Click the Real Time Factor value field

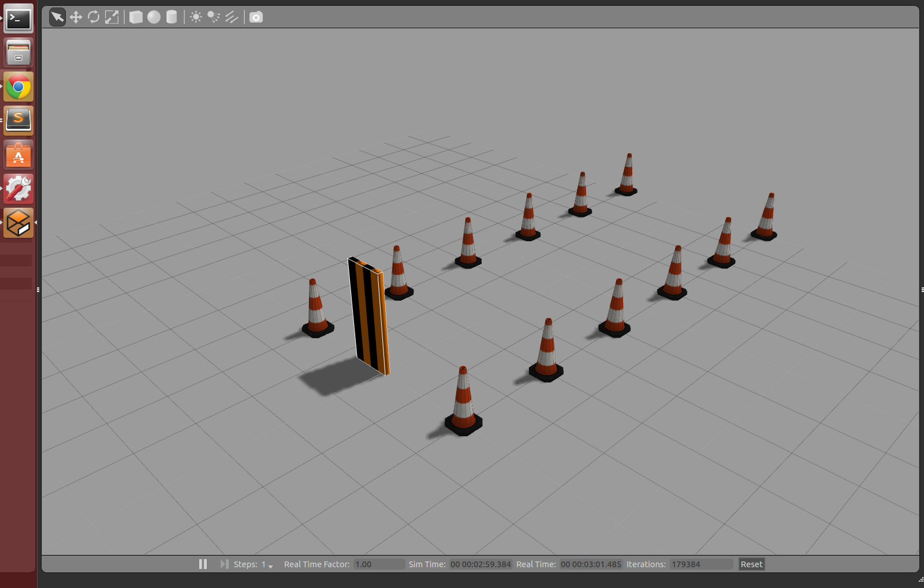click(x=379, y=564)
